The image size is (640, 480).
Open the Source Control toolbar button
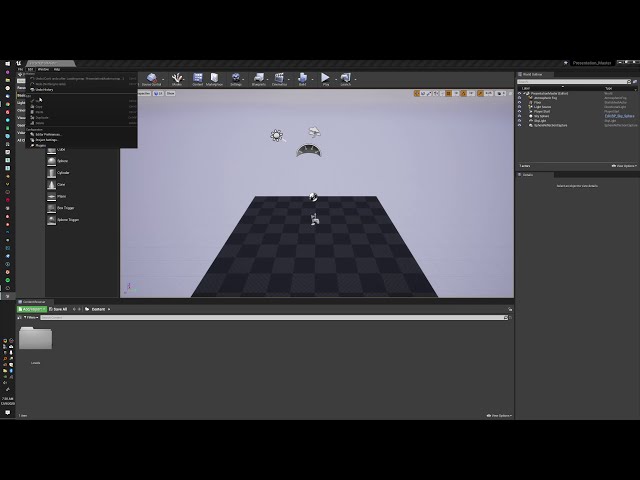(x=151, y=79)
